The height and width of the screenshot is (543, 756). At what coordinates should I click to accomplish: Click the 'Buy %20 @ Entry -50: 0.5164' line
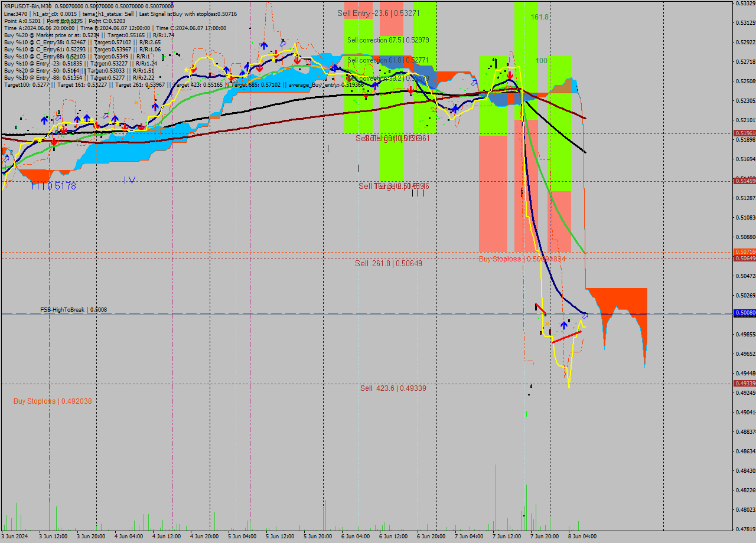point(79,70)
